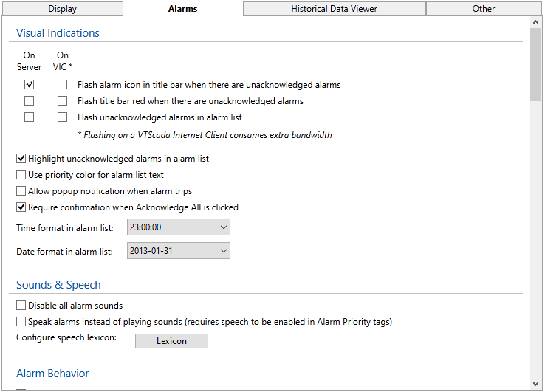Enable Use priority color for alarm list text

click(21, 175)
